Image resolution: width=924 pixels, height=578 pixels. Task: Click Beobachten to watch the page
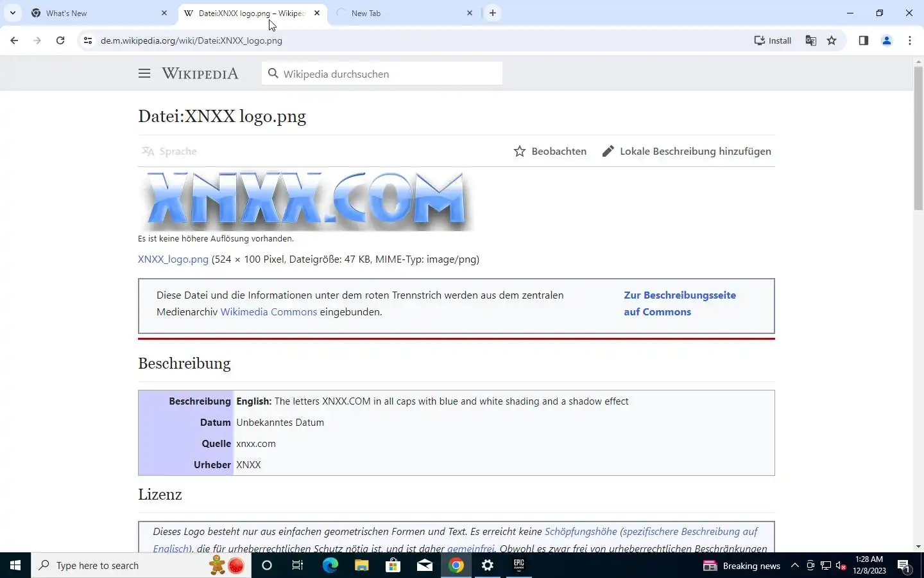[550, 152]
